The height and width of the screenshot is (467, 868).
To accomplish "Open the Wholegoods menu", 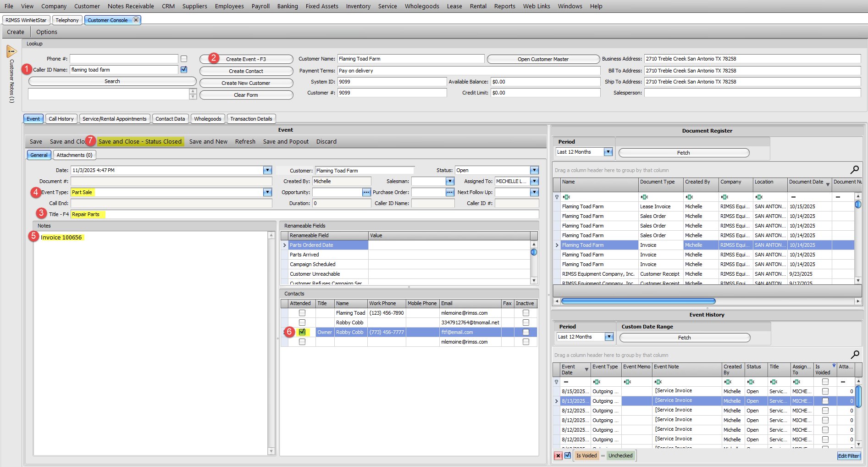I will [422, 6].
